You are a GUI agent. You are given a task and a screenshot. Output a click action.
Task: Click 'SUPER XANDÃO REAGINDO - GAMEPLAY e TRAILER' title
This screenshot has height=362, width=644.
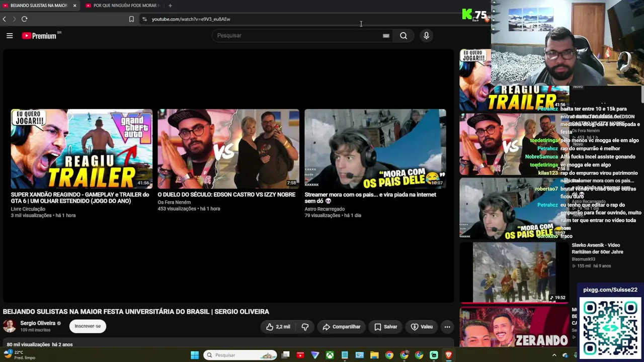[80, 198]
